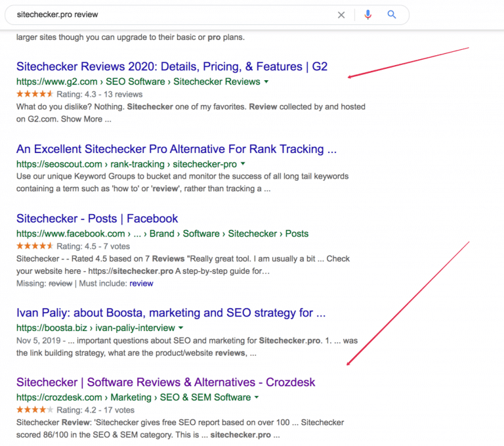Click the star rating of the Facebook result
The image size is (504, 446).
click(x=34, y=246)
